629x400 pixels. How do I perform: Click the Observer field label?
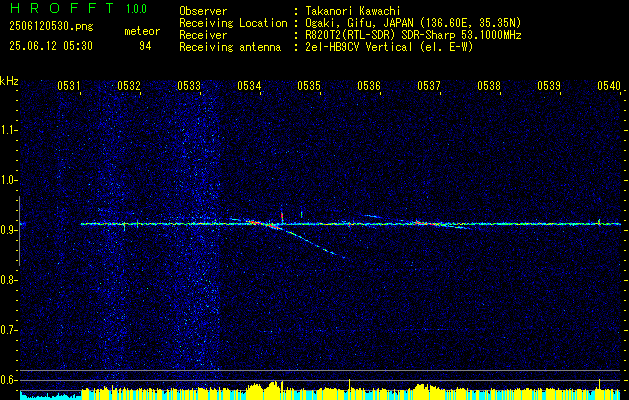203,11
